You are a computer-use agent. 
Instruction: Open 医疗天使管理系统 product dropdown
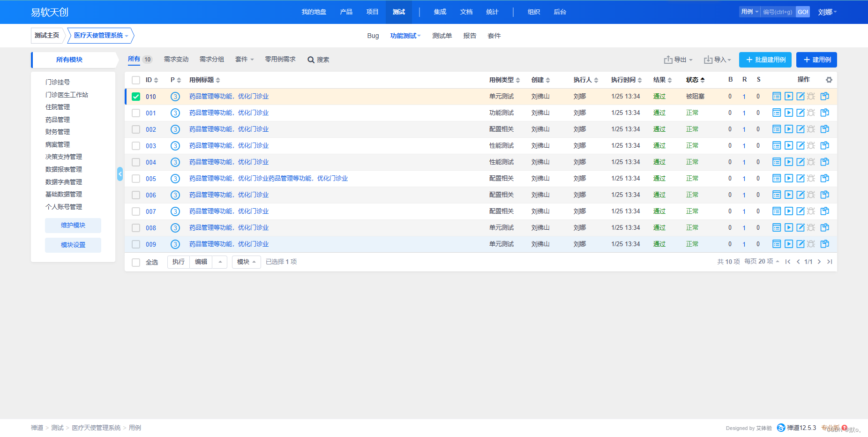[x=101, y=36]
